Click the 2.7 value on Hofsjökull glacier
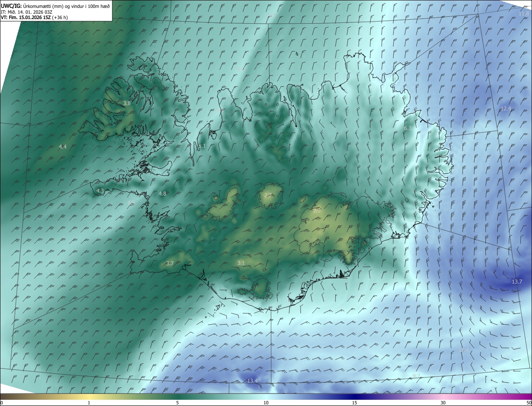The height and width of the screenshot is (406, 532). point(268,195)
